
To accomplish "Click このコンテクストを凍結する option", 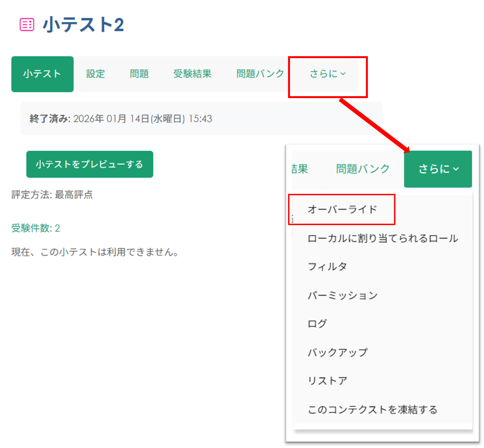I will pyautogui.click(x=372, y=410).
